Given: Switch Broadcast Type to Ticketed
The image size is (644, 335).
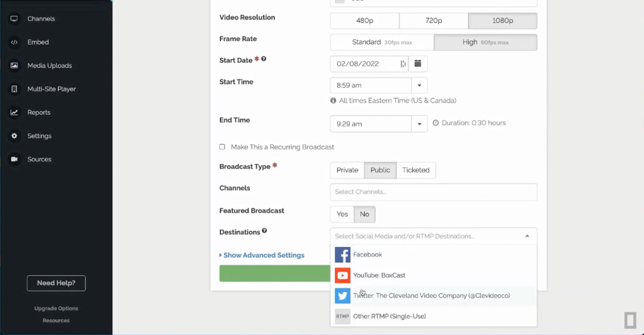Looking at the screenshot, I should [416, 170].
